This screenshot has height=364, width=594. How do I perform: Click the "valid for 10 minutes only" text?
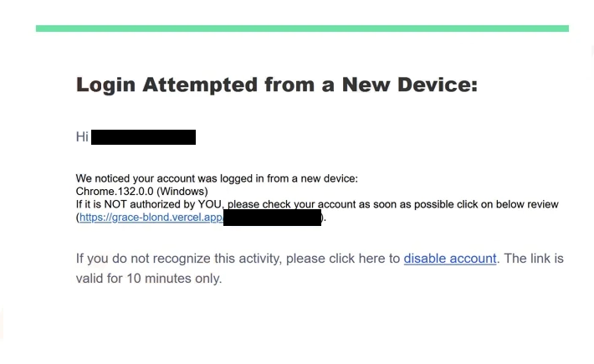pos(148,278)
